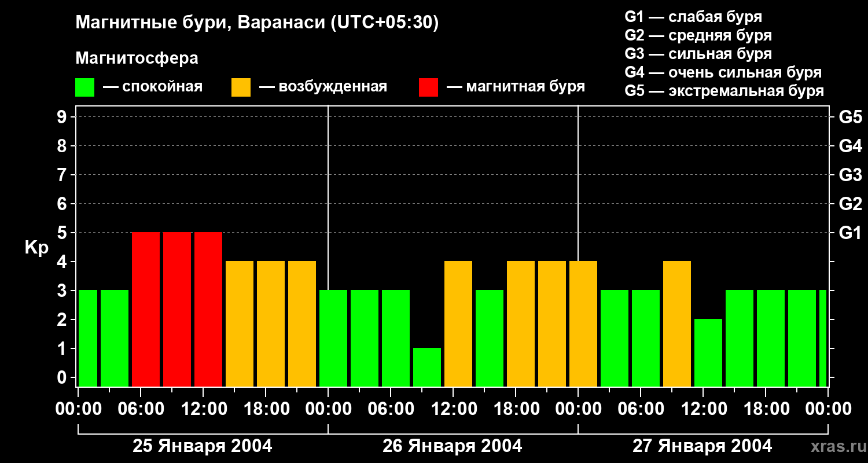Select the "G3 — сильная буря" legend line
868x463 pixels.
tap(698, 54)
